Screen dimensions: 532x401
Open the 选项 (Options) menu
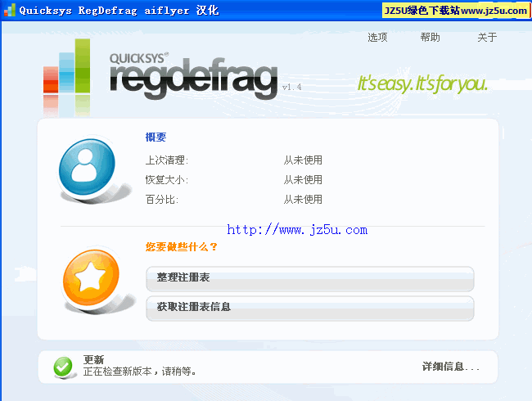pos(377,37)
